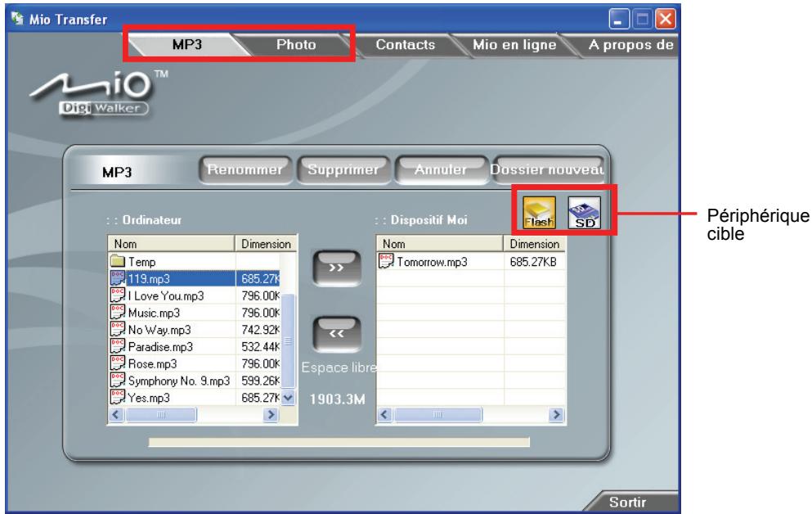
Task: Open the Mio en ligne tab
Action: coord(514,45)
